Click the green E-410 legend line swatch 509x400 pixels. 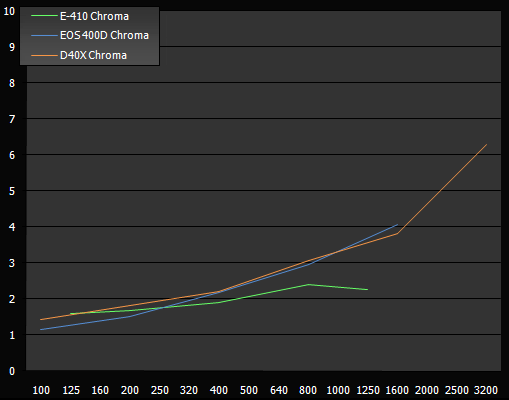click(x=44, y=16)
